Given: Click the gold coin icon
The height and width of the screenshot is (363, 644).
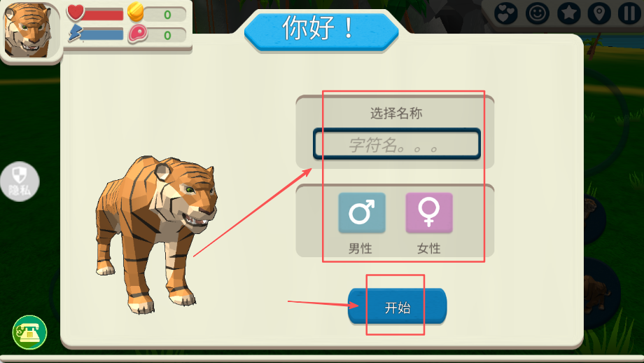Looking at the screenshot, I should (136, 12).
